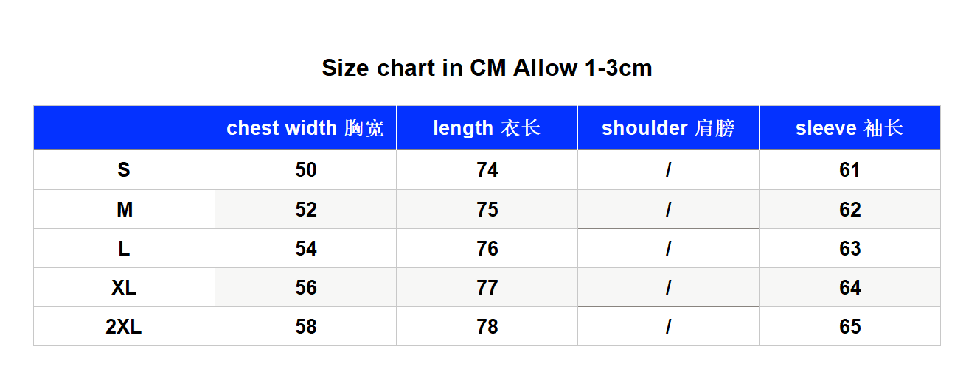Select the sleeve value 65
980x366 pixels.
850,327
